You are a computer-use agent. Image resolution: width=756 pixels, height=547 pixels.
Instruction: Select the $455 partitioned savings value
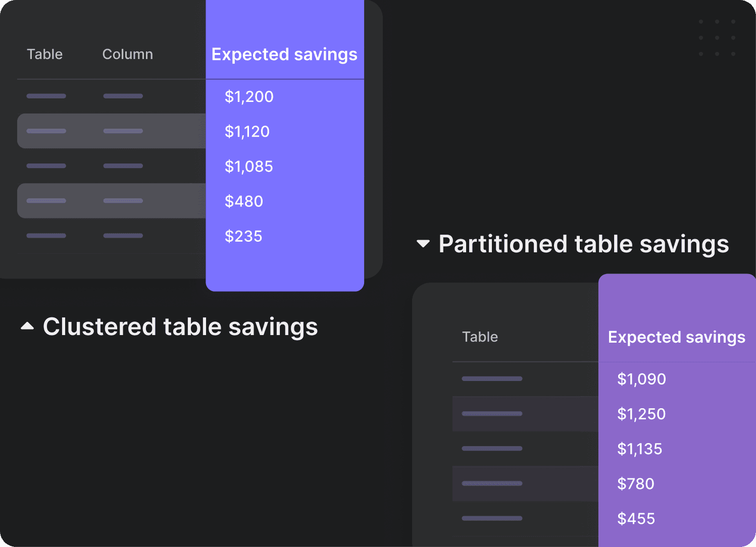[x=636, y=519]
